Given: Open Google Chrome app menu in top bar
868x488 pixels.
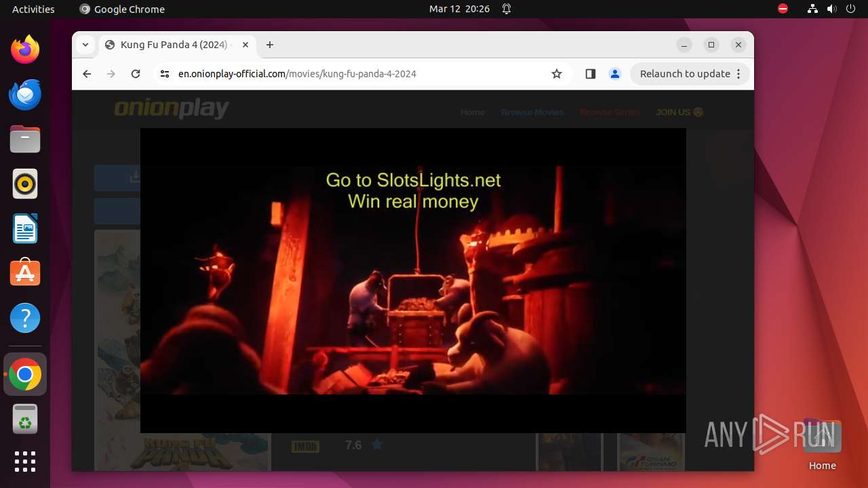Looking at the screenshot, I should pos(122,9).
